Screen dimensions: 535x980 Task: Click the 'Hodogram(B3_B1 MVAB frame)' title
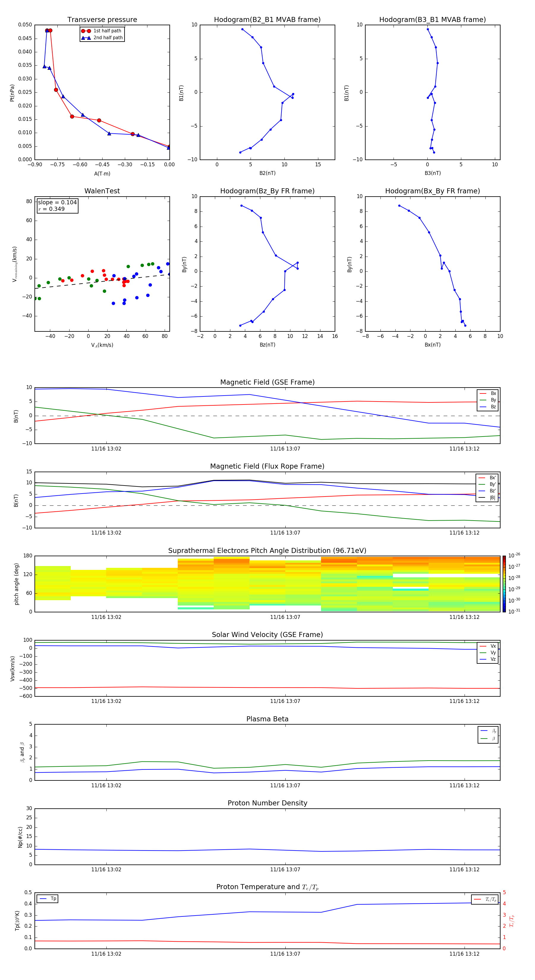click(x=432, y=20)
